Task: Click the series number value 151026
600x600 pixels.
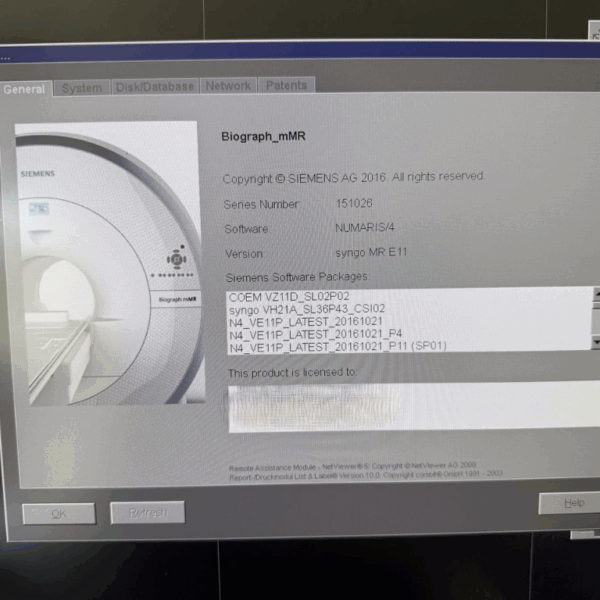Action: click(x=354, y=203)
